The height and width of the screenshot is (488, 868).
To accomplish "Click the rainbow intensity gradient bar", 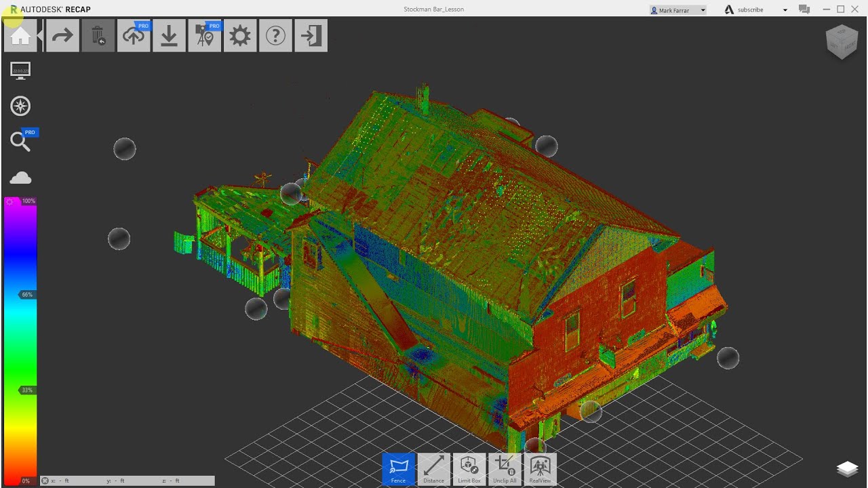I will click(20, 341).
